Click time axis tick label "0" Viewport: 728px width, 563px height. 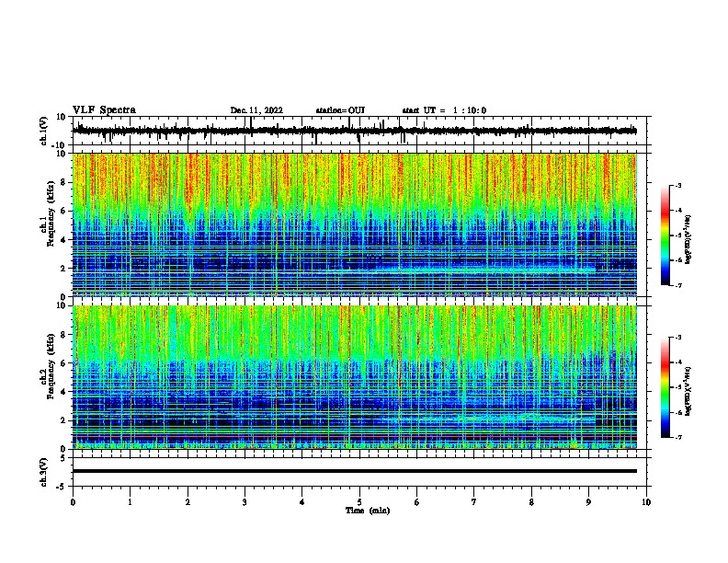coord(73,502)
